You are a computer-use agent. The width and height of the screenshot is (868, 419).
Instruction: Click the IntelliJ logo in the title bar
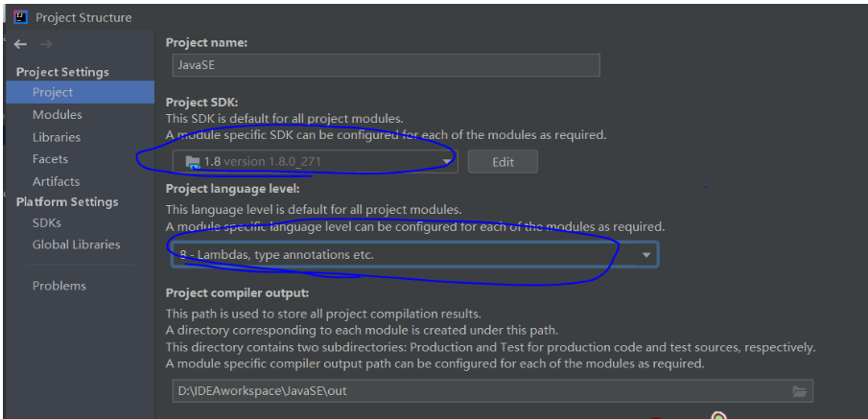coord(20,17)
